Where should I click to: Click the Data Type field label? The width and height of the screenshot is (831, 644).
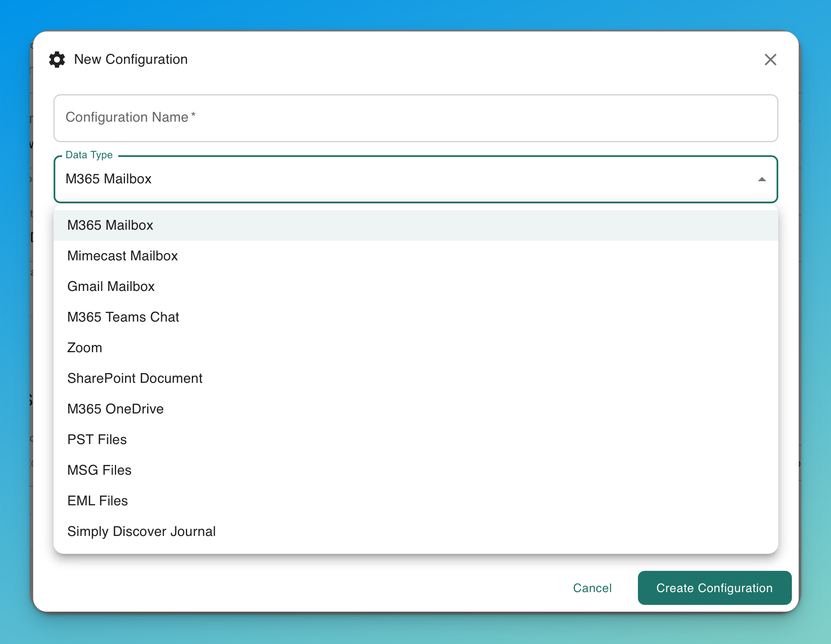pos(89,155)
